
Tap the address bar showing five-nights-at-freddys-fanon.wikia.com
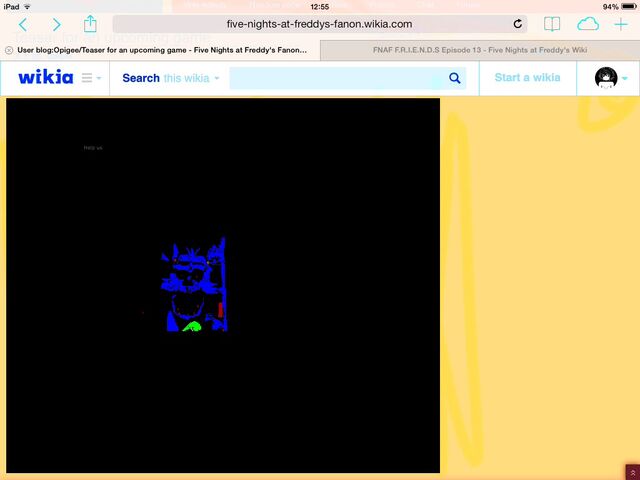(x=320, y=24)
